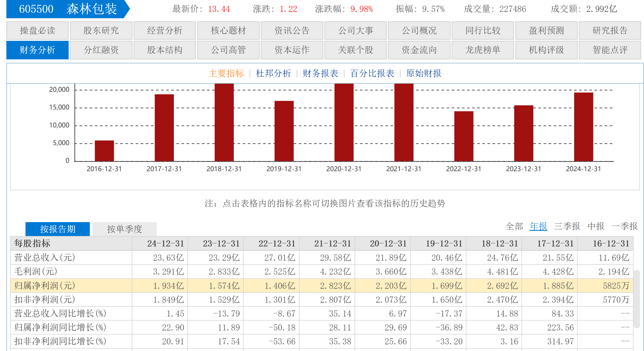
Task: Open the 资本运作 tab
Action: [x=292, y=50]
